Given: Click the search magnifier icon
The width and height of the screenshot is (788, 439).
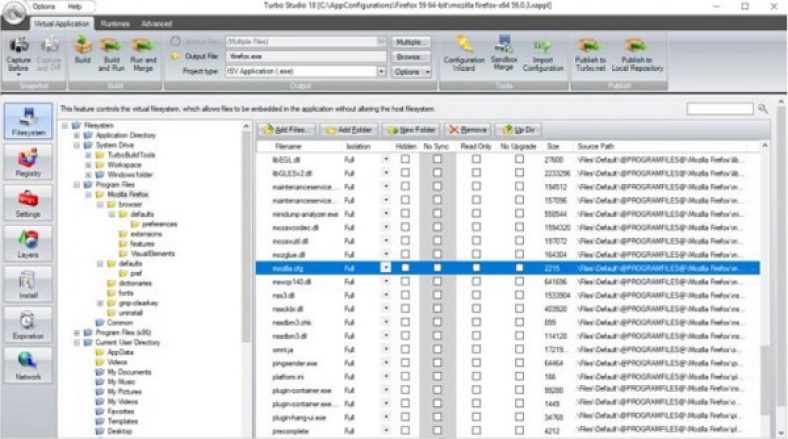Looking at the screenshot, I should 763,108.
